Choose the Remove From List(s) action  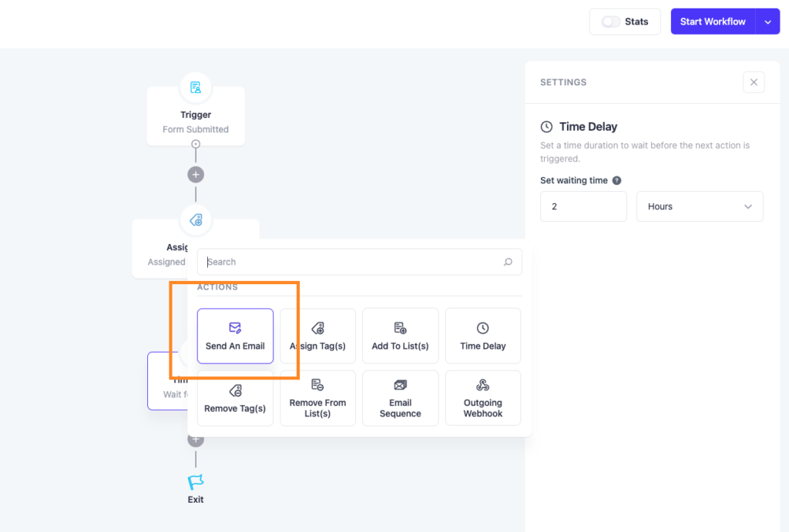click(x=317, y=398)
